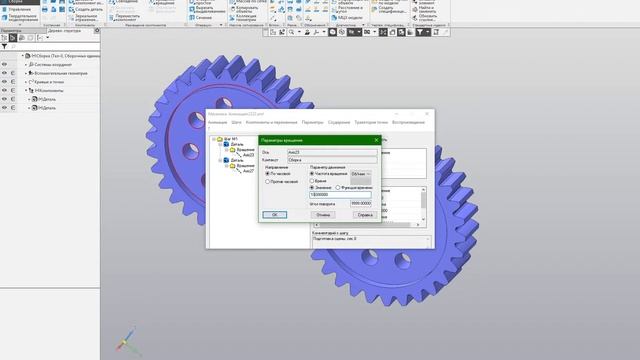Select Функция времени radio button

338,187
